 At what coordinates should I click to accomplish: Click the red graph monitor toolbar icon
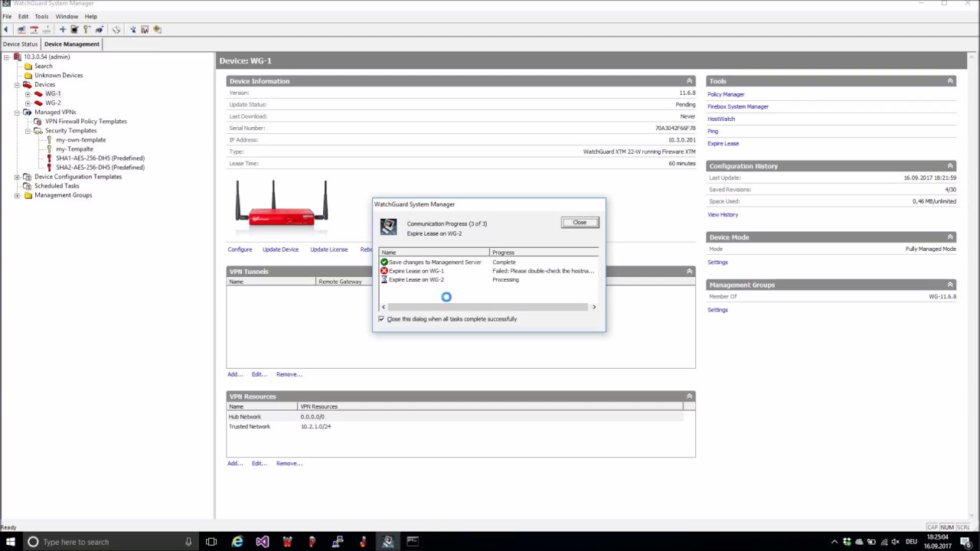pos(145,29)
